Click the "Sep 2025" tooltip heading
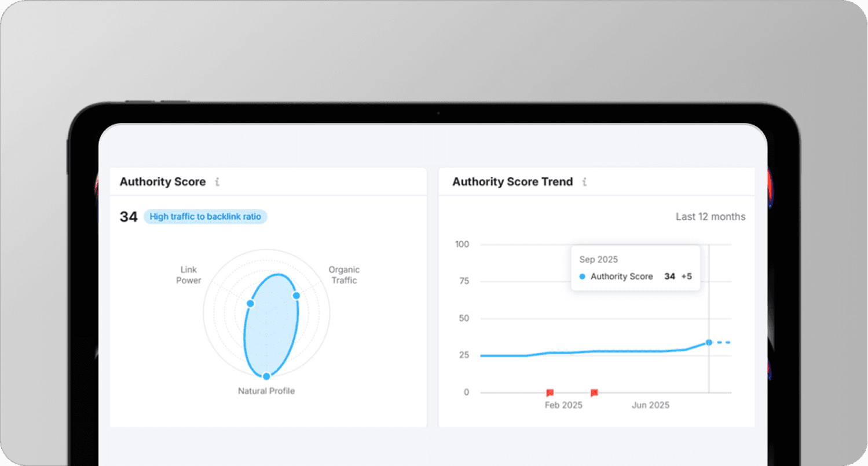 (599, 260)
